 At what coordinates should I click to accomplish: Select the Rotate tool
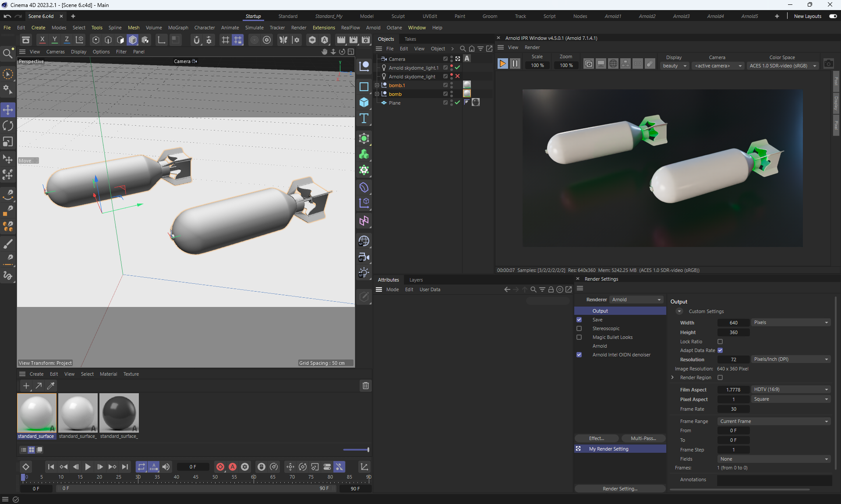click(8, 126)
